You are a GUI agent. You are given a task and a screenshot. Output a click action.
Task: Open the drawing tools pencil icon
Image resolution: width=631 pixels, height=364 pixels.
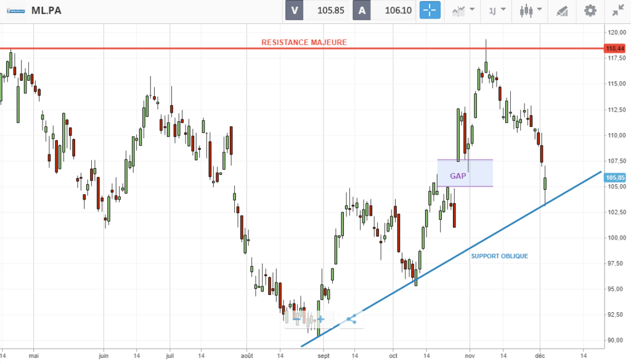(x=562, y=10)
